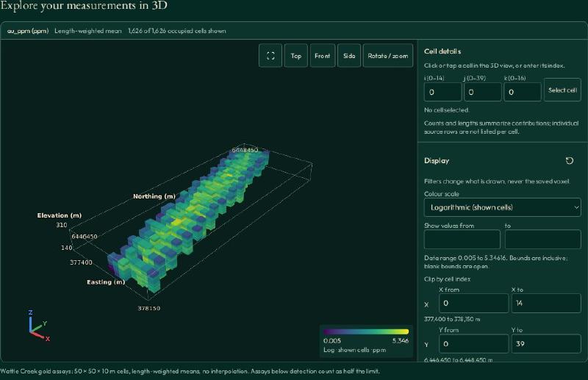
Task: Click the 6446450 northing tick label
Action: click(85, 237)
